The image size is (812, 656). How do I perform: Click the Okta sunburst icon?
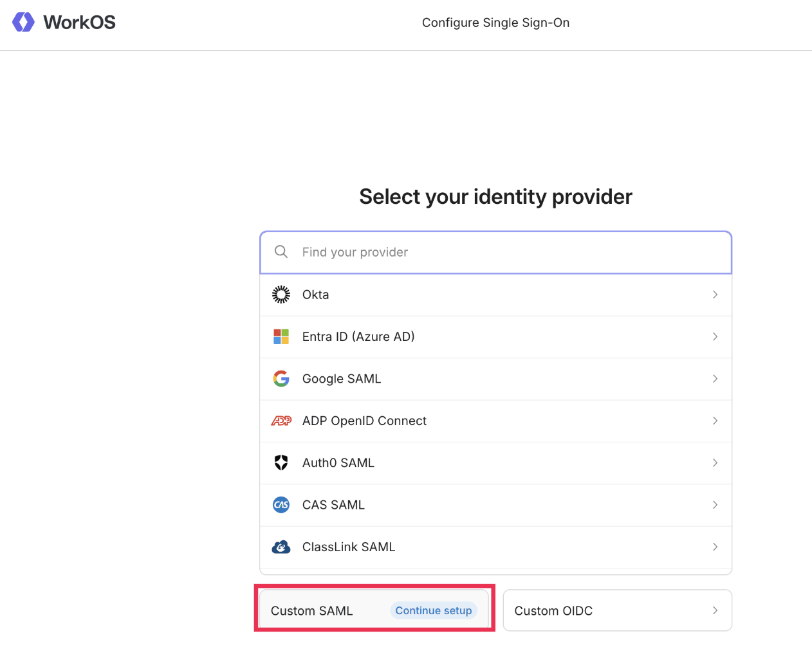pyautogui.click(x=281, y=295)
